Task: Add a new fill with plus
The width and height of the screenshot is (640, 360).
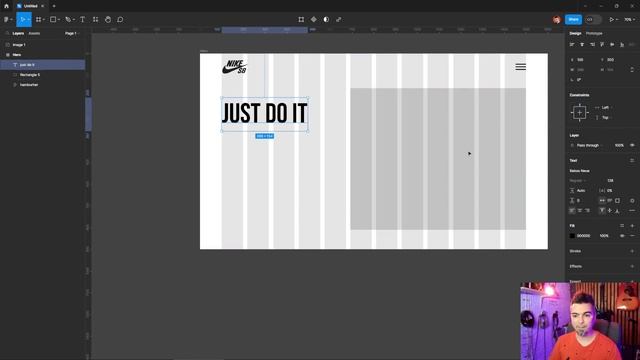Action: (632, 225)
